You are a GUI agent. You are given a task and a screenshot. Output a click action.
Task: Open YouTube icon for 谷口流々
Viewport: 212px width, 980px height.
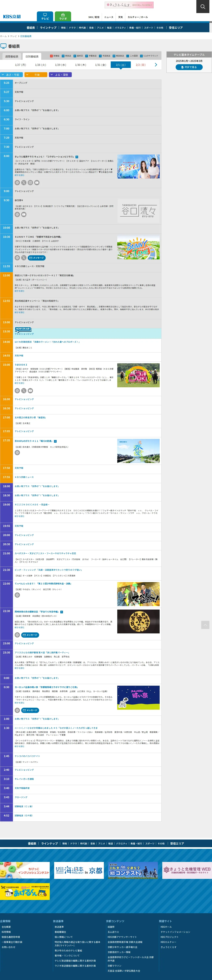click(x=23, y=215)
